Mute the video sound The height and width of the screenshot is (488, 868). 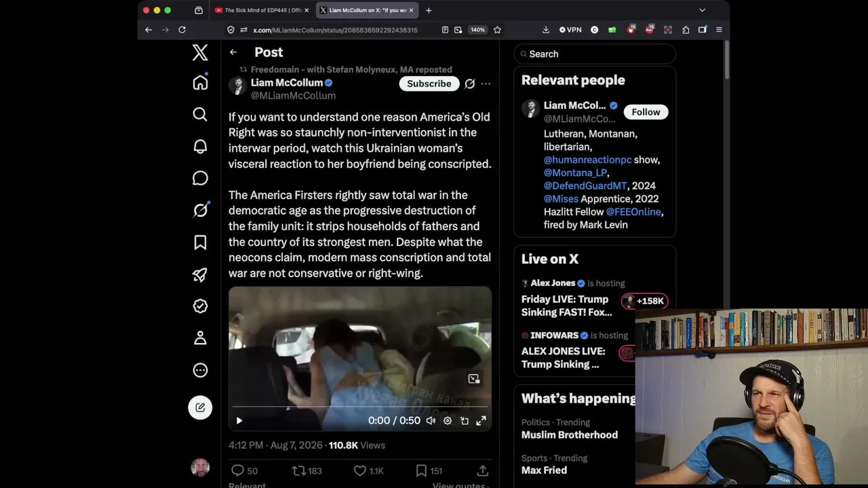click(x=431, y=421)
